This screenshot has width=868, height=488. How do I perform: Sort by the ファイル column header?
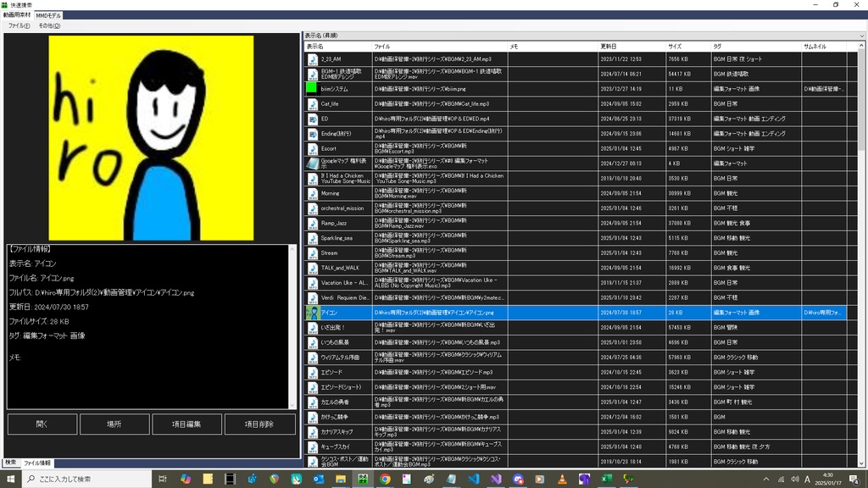click(x=440, y=47)
